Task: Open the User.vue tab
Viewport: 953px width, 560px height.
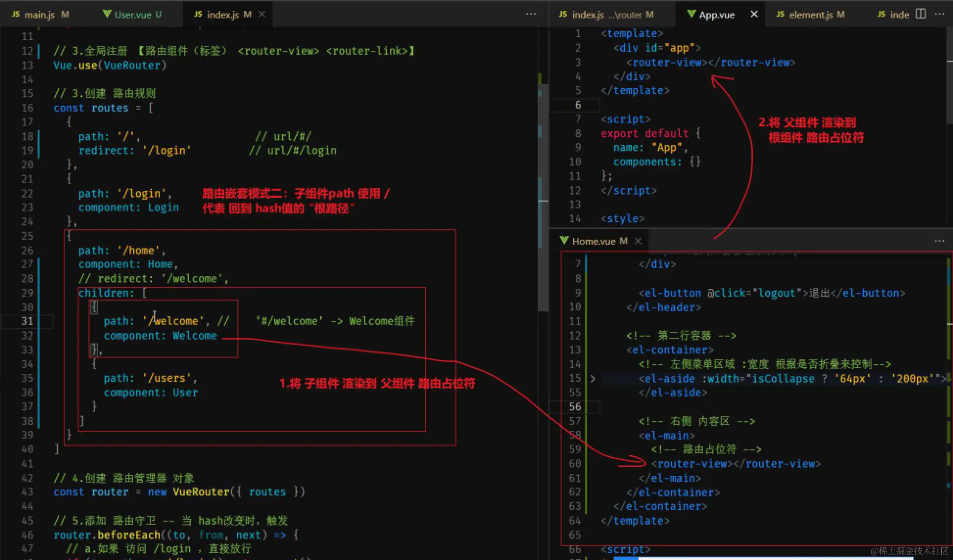Action: pos(132,14)
